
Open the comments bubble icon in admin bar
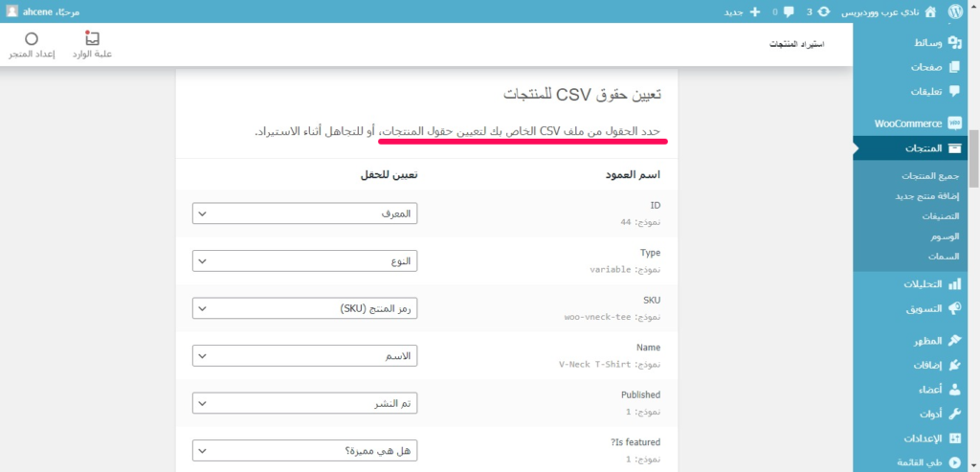(789, 11)
